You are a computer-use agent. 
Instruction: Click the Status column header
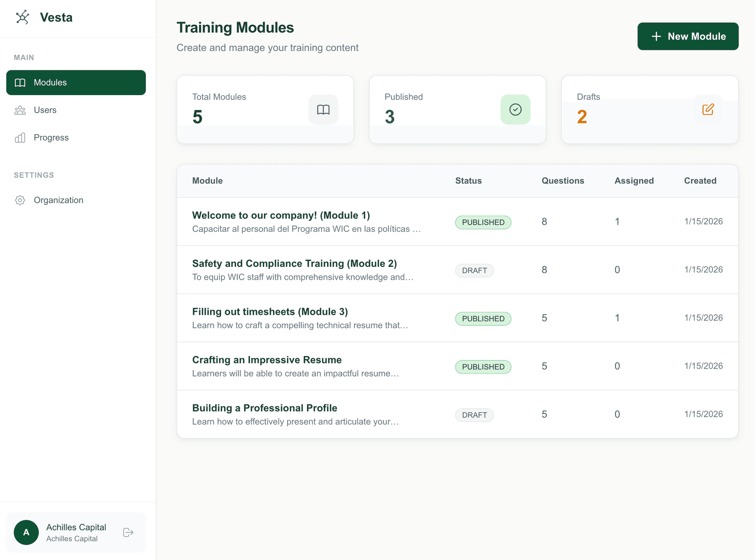[468, 181]
